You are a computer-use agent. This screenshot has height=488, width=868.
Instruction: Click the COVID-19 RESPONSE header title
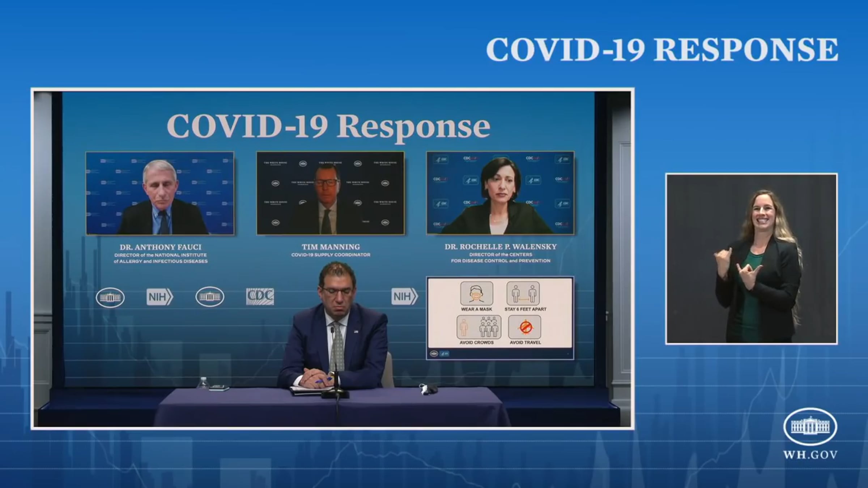pos(662,50)
